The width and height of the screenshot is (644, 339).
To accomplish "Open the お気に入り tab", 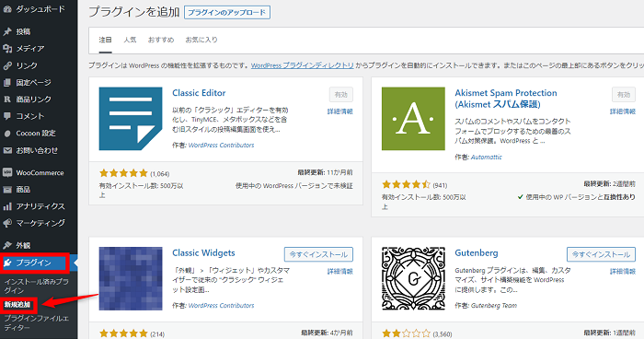I will [201, 40].
